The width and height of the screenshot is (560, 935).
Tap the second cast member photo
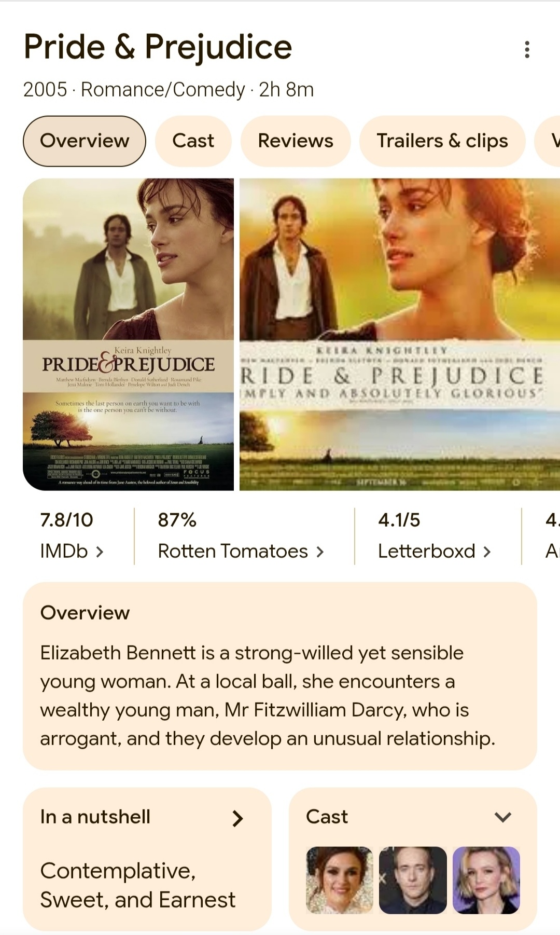[413, 880]
